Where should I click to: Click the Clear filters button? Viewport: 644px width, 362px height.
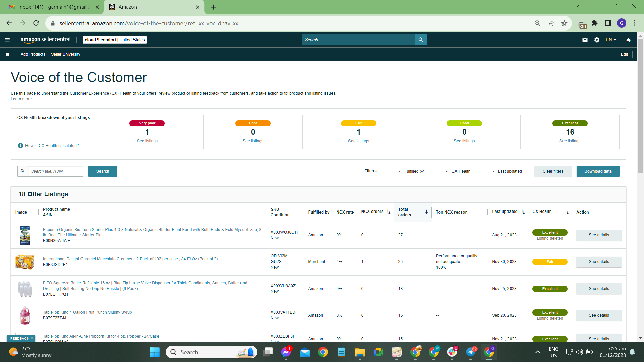pyautogui.click(x=553, y=171)
